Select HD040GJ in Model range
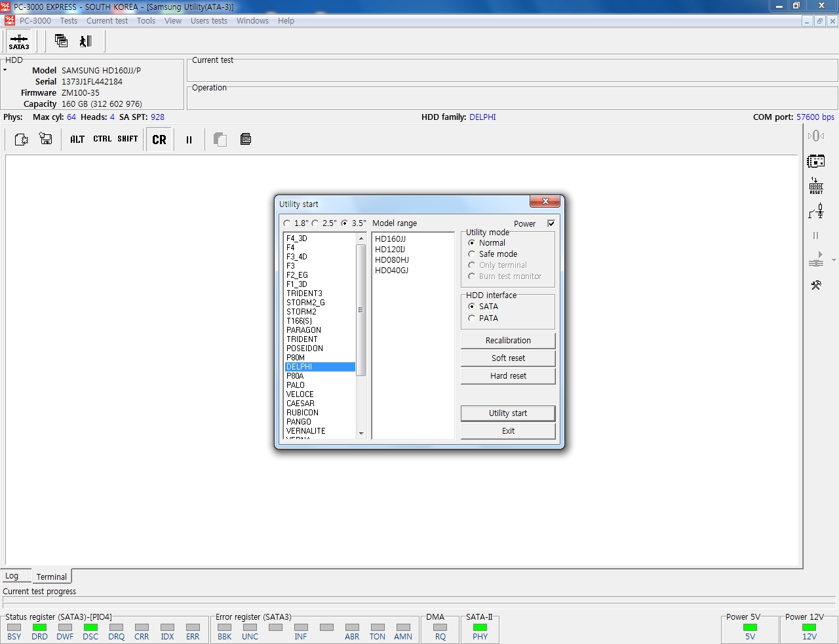The image size is (839, 644). pos(391,271)
